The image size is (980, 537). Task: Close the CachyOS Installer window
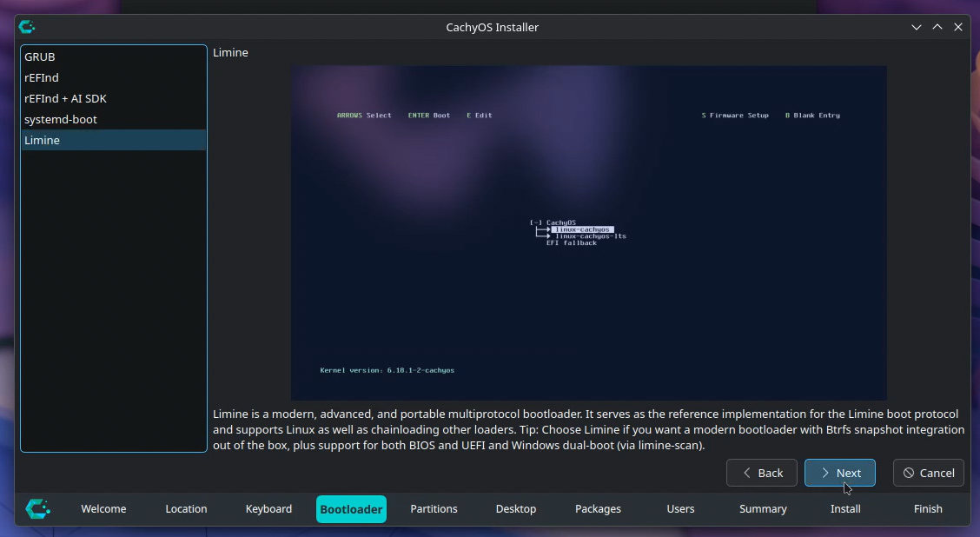pos(958,27)
